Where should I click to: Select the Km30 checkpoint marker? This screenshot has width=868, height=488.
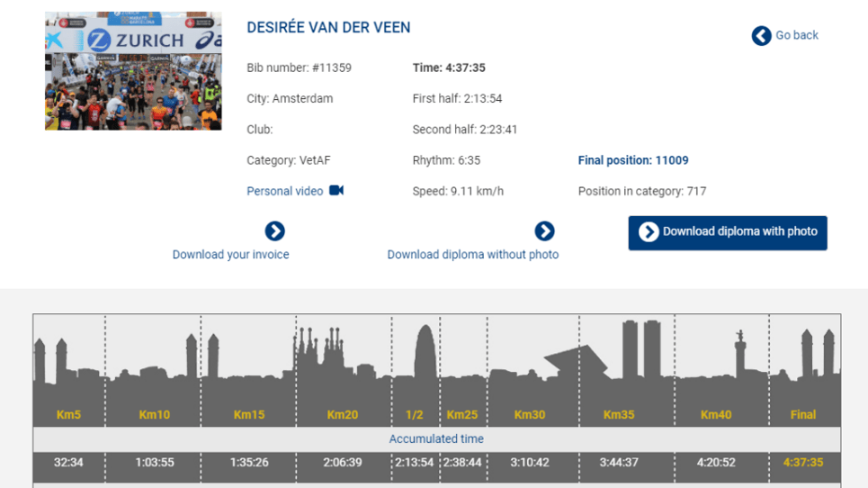(x=530, y=415)
